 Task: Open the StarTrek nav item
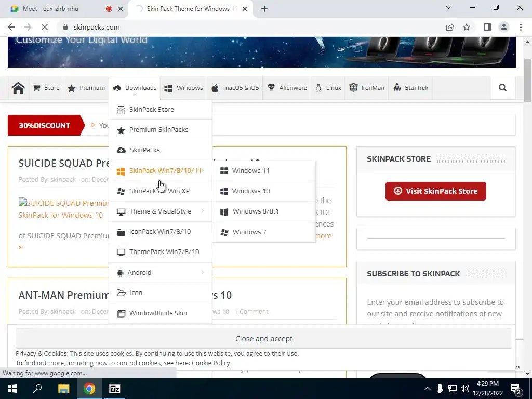(x=410, y=88)
